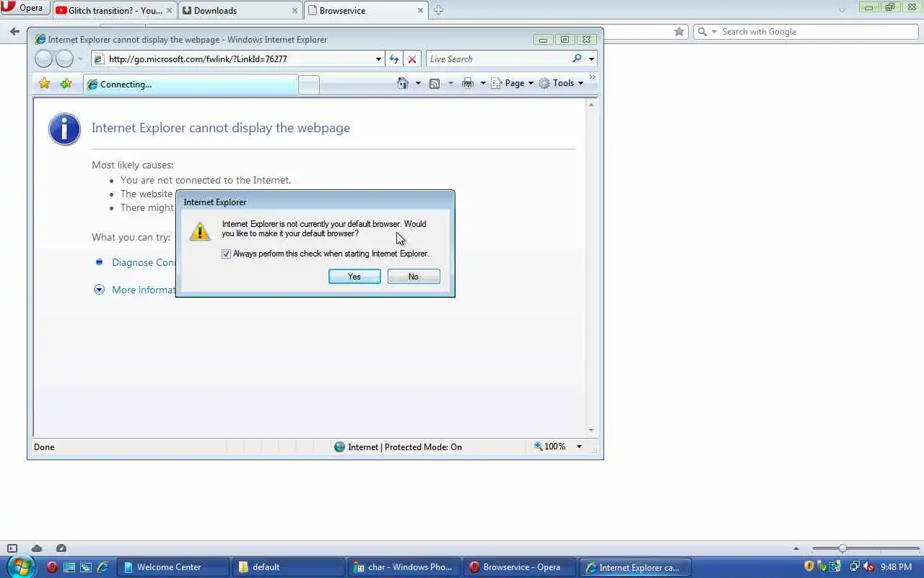The image size is (924, 578).
Task: Open the IE address bar history dropdown
Action: pos(378,59)
